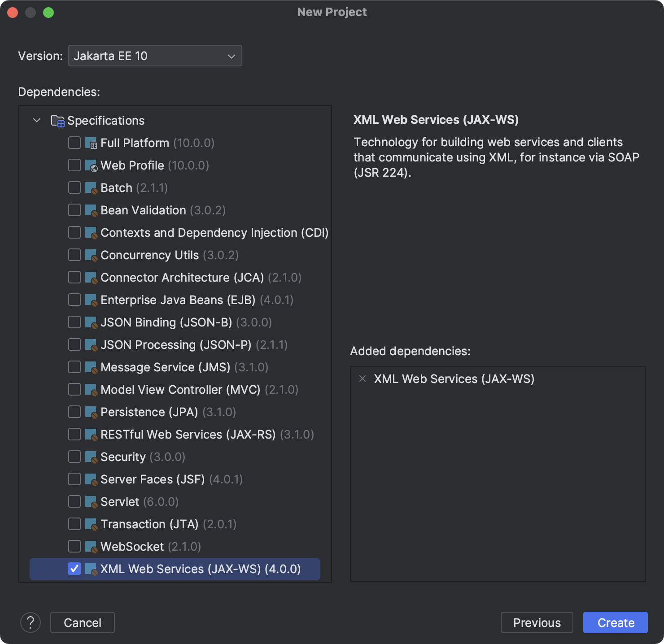Enable the Servlet dependency checkbox
664x644 pixels.
click(x=74, y=501)
